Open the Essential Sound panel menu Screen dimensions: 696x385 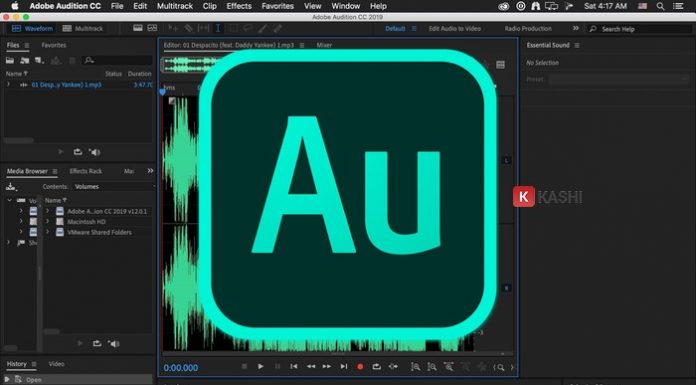click(x=577, y=45)
